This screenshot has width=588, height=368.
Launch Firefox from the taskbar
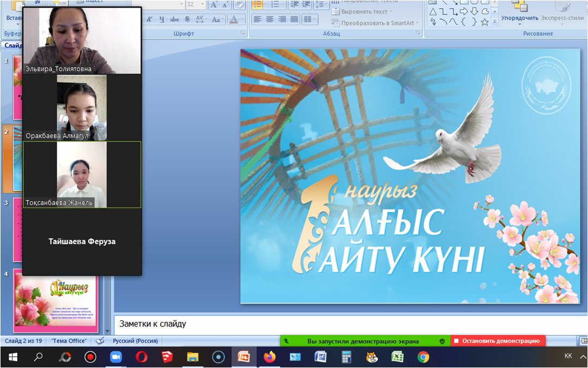pos(269,357)
